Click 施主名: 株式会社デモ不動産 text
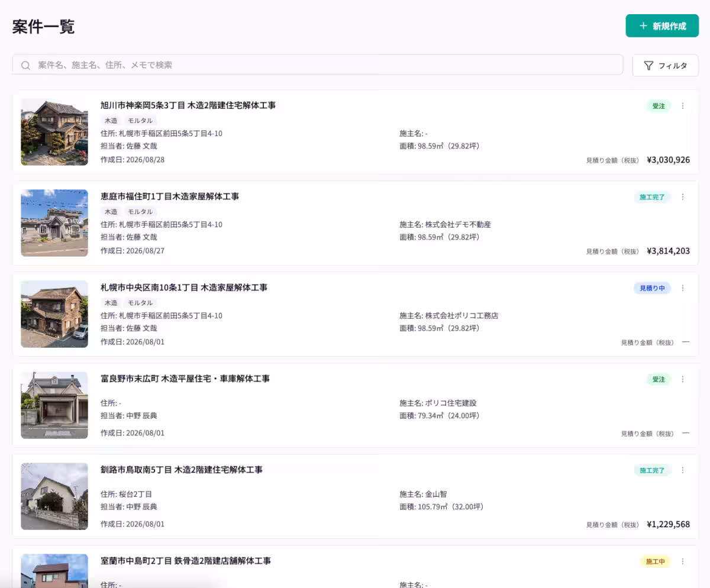The height and width of the screenshot is (588, 710). 446,225
